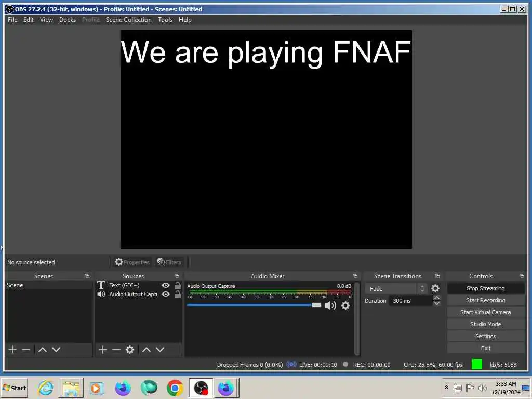532x399 pixels.
Task: Pop out the Sources dock
Action: (177, 276)
